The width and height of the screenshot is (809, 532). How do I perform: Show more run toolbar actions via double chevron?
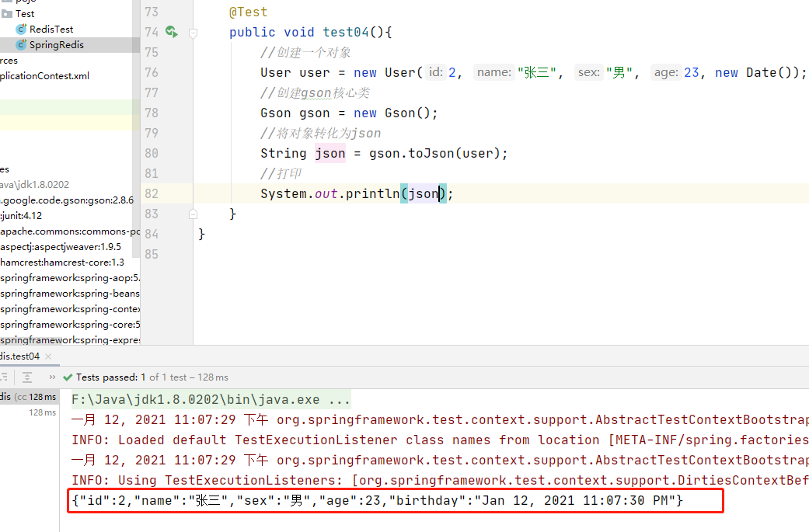click(x=51, y=377)
